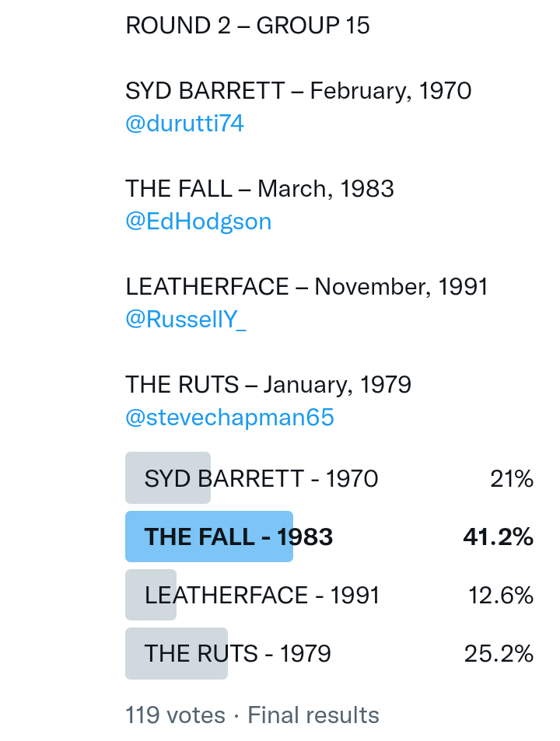Click the 25.2% result percentage
560x741 pixels.
[499, 655]
